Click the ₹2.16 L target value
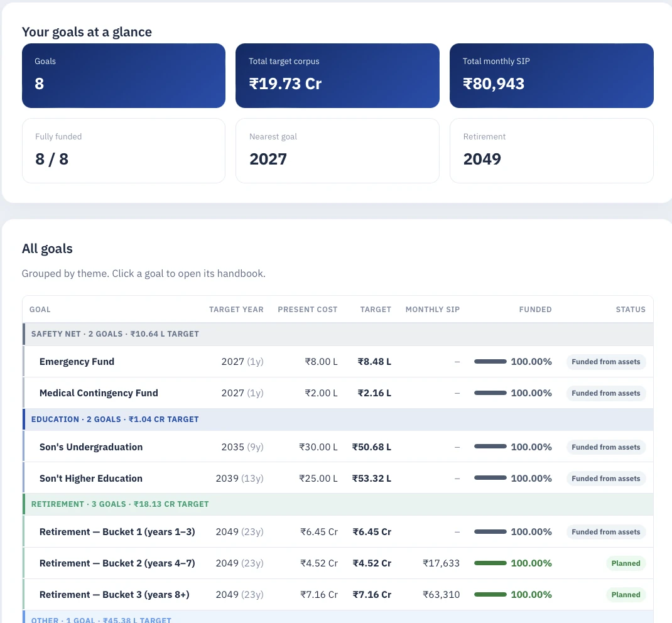Image resolution: width=672 pixels, height=623 pixels. (374, 393)
